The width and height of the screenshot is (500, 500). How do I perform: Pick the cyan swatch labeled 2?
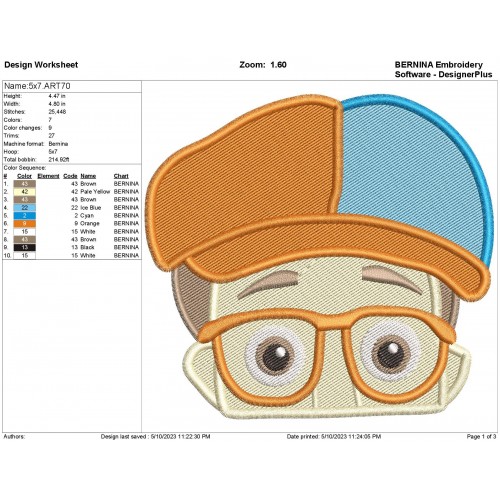click(25, 216)
